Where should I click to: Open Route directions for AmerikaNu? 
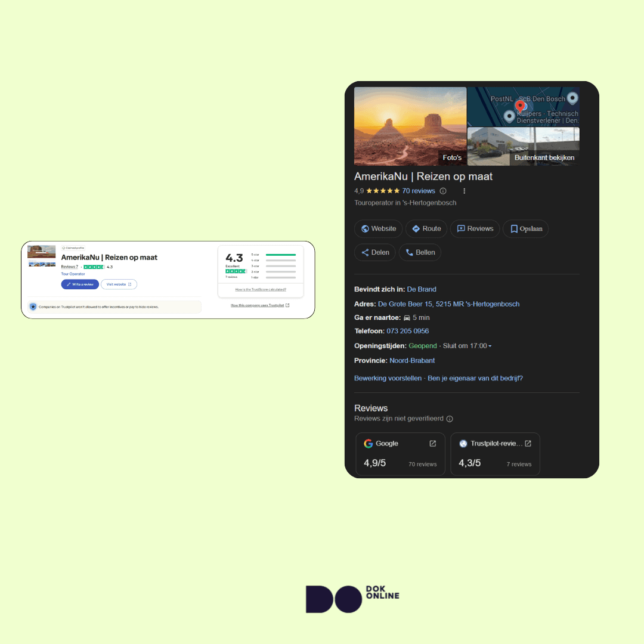pyautogui.click(x=426, y=228)
